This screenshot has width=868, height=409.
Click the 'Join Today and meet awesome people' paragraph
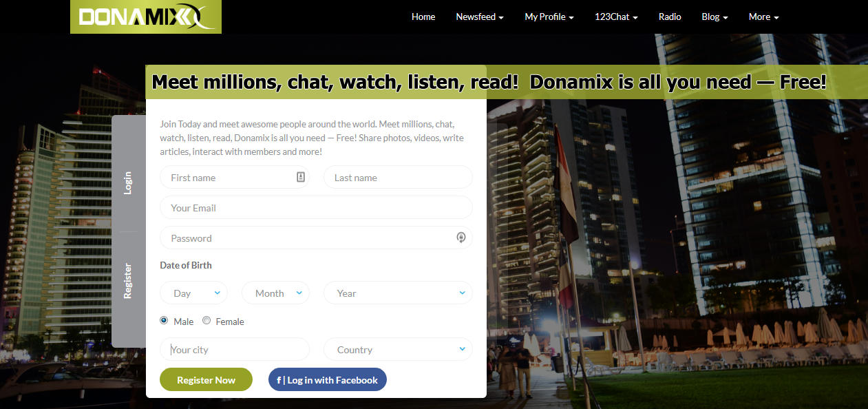coord(312,138)
